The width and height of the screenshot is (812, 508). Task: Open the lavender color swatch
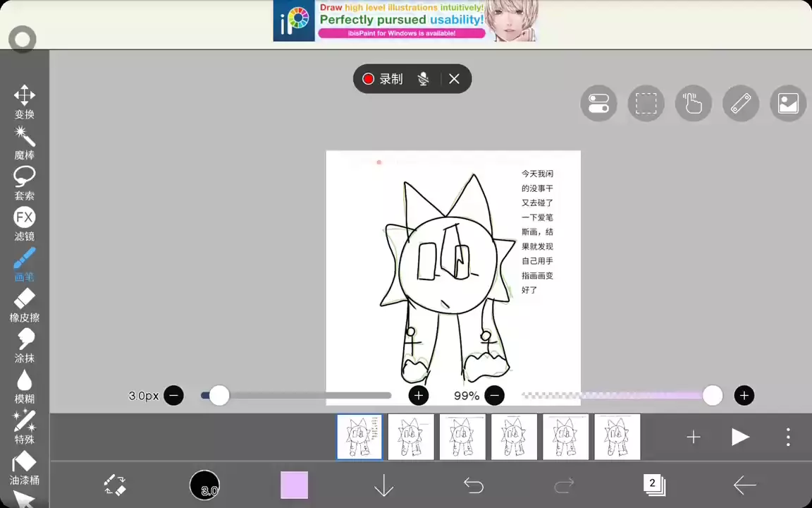click(x=294, y=485)
